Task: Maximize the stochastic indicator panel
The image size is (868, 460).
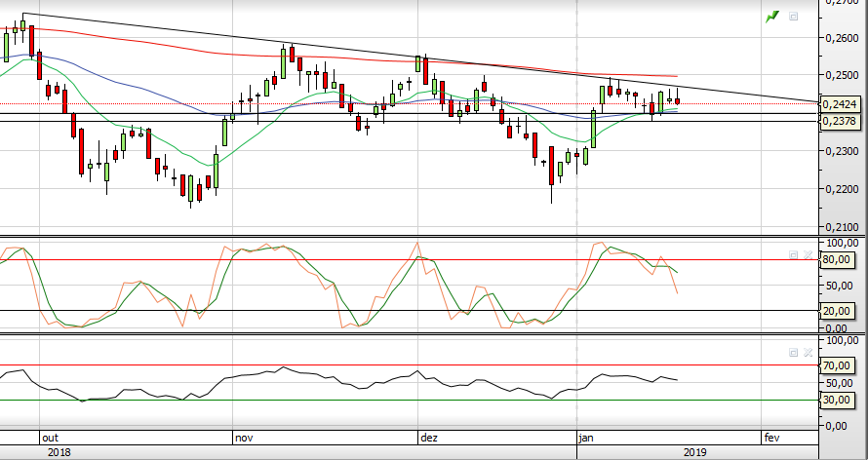Action: pos(793,254)
